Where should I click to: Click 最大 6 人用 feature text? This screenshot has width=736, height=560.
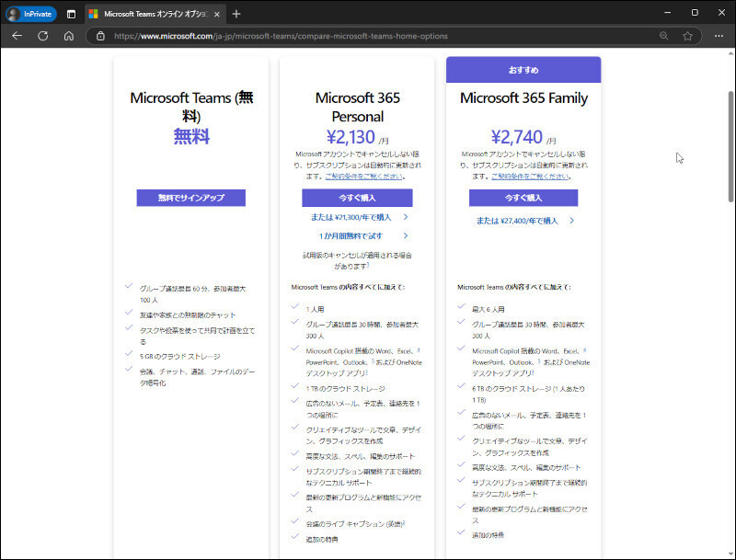(489, 310)
